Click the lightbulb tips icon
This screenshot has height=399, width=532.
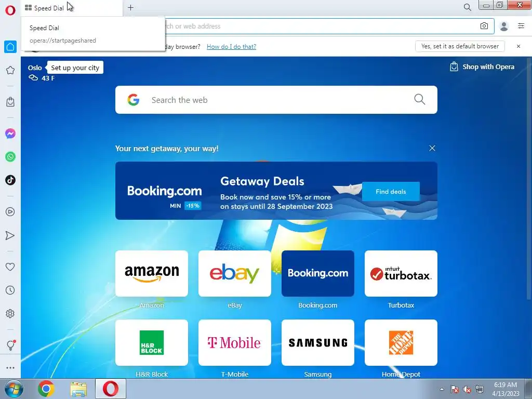[x=10, y=345]
